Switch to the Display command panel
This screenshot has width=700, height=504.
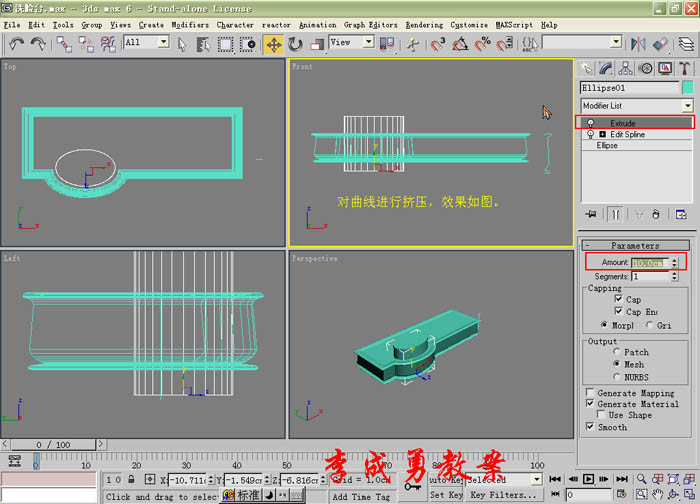[x=665, y=68]
